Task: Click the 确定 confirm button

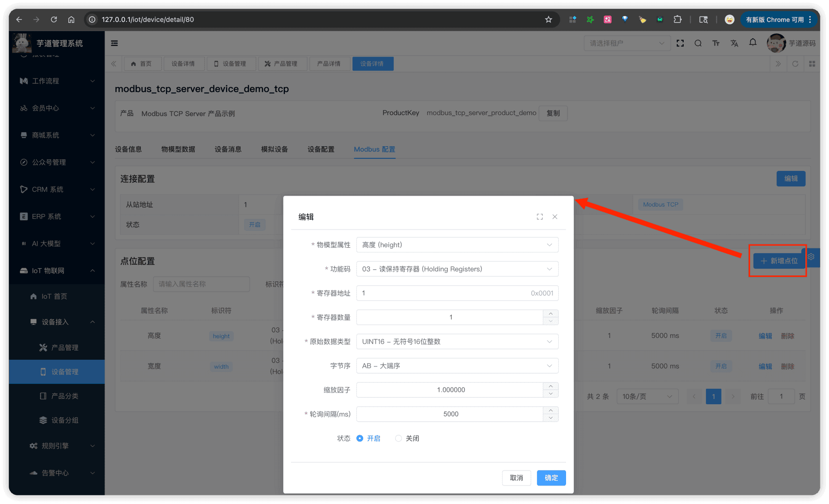Action: tap(551, 478)
